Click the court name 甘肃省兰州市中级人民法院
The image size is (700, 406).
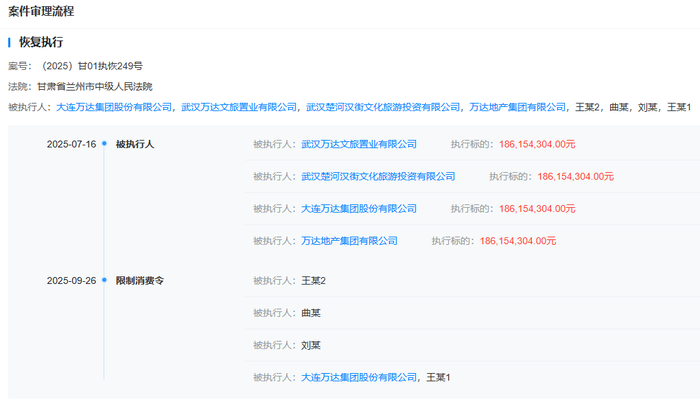(x=95, y=87)
